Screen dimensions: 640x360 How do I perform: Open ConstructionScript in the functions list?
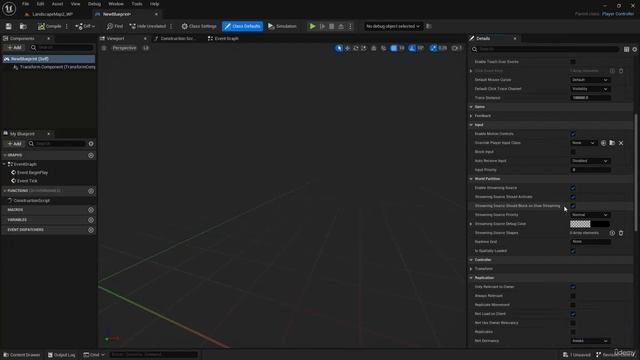click(29, 201)
